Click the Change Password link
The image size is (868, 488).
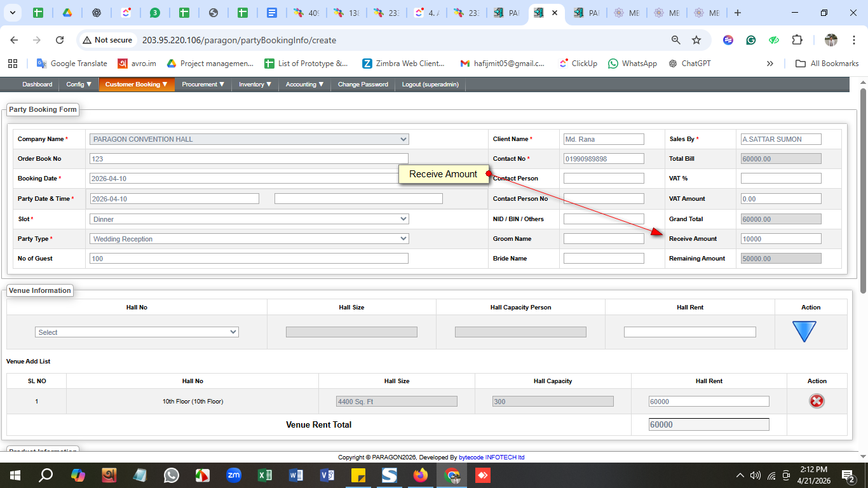pyautogui.click(x=363, y=85)
